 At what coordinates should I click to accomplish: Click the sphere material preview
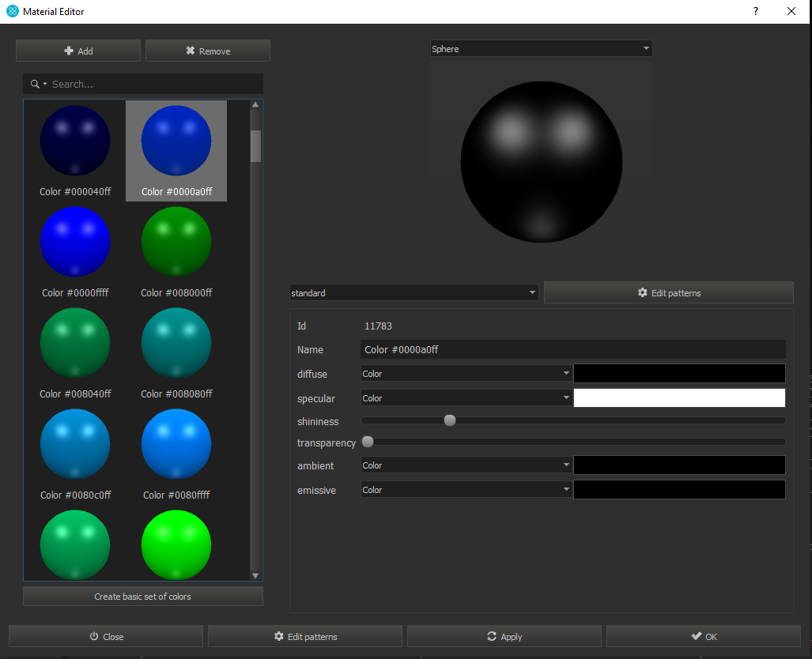541,161
